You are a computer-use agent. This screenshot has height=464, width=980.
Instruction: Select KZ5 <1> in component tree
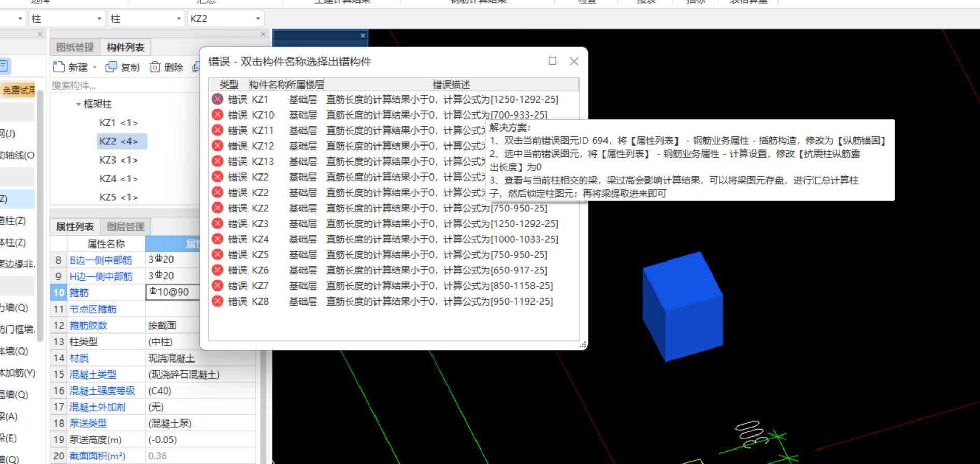click(119, 197)
